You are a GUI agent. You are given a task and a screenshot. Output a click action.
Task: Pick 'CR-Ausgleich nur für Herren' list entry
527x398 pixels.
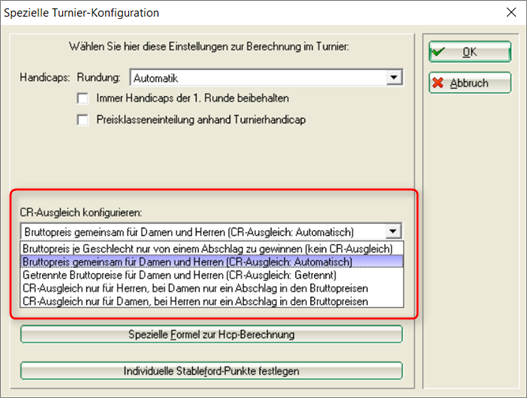click(x=212, y=288)
